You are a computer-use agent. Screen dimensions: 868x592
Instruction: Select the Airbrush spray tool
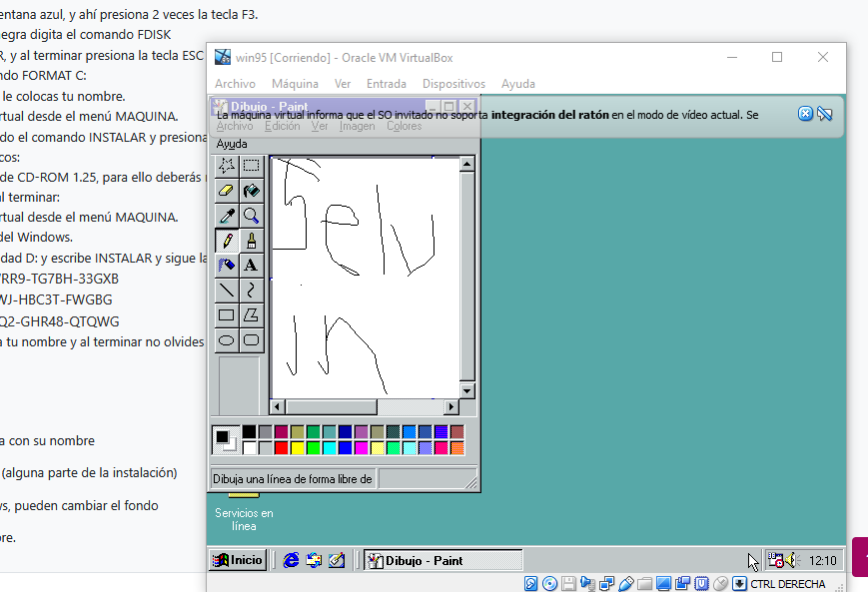pos(227,265)
